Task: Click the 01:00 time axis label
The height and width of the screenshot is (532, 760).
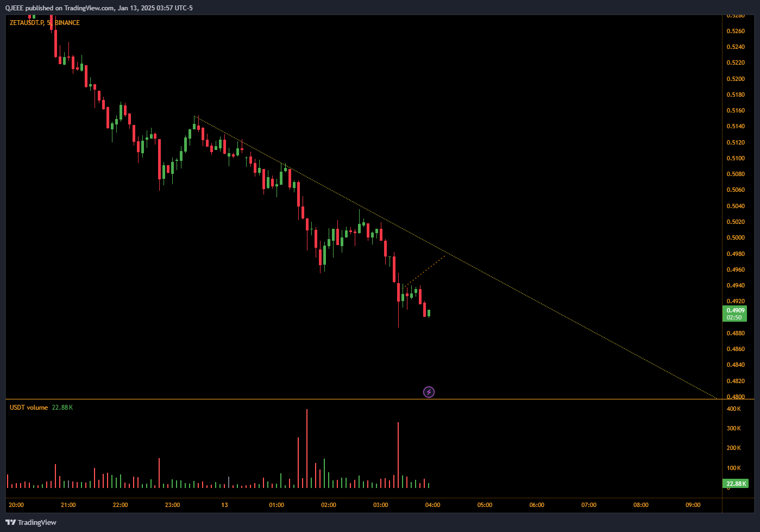Action: [x=277, y=505]
